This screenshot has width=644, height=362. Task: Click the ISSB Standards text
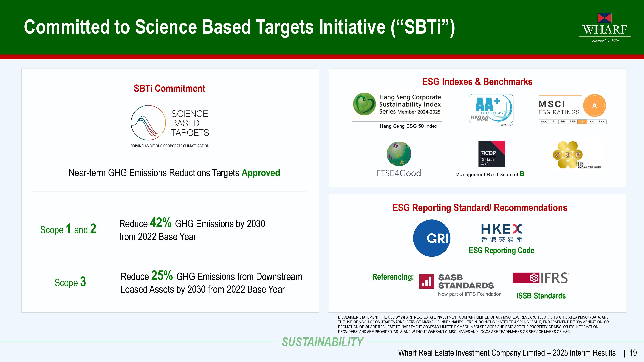pyautogui.click(x=541, y=296)
